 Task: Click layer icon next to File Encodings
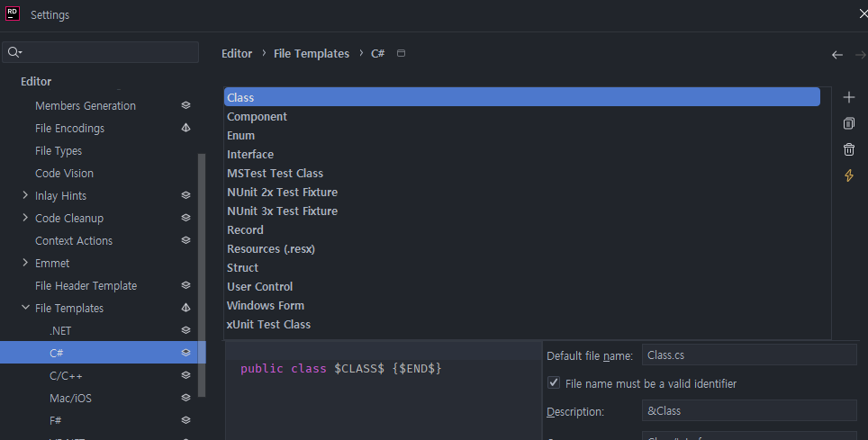(x=186, y=128)
